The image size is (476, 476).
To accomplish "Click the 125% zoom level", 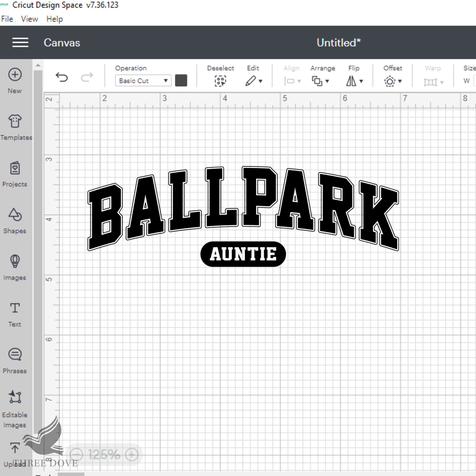I will (104, 455).
